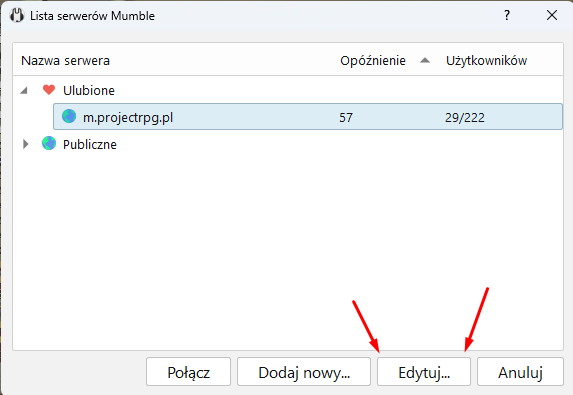Screen dimensions: 573x395
Task: Expand the Publiczne server group
Action: [x=25, y=144]
